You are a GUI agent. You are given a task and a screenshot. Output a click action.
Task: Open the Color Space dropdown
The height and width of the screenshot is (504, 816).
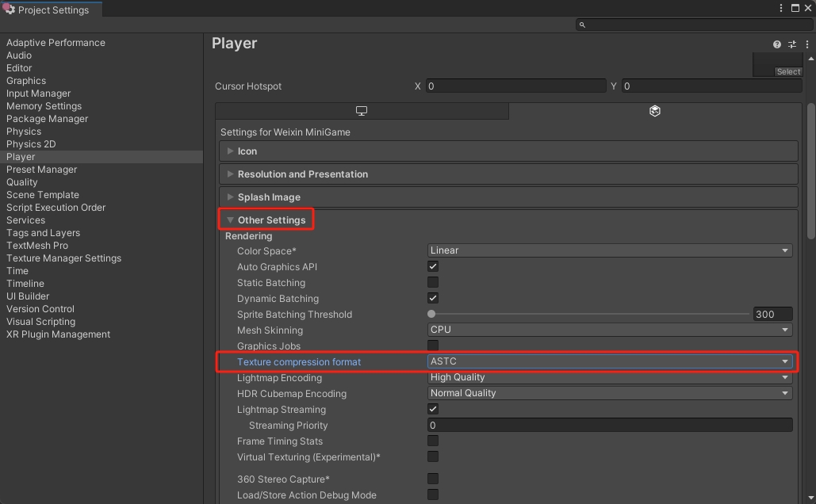point(610,250)
